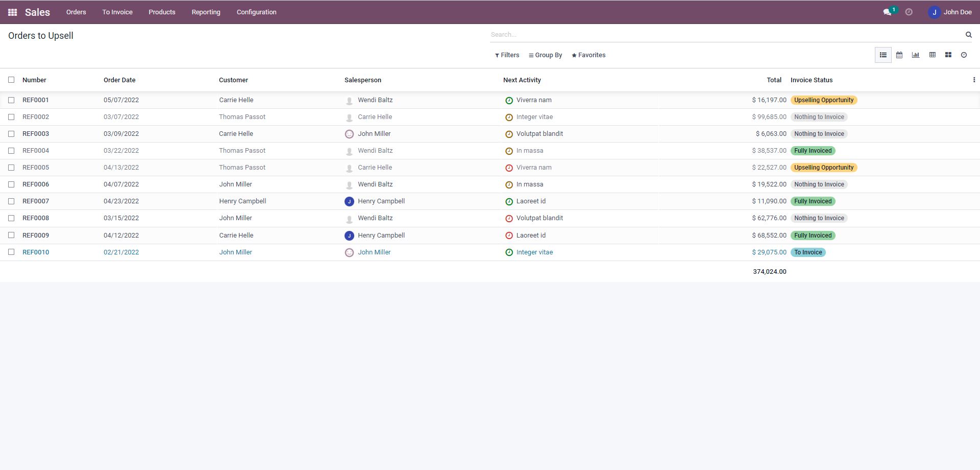Switch to graph view
The height and width of the screenshot is (470, 980).
(916, 55)
